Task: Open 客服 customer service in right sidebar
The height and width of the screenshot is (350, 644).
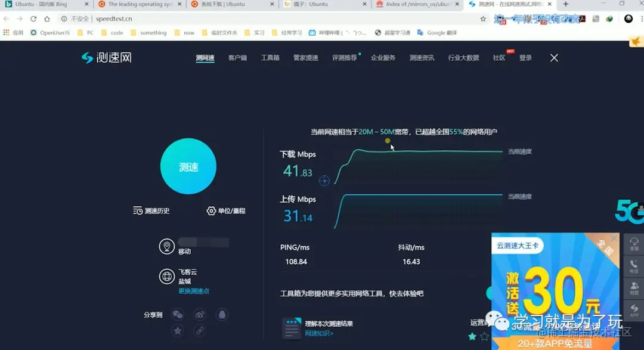Action: tap(634, 244)
